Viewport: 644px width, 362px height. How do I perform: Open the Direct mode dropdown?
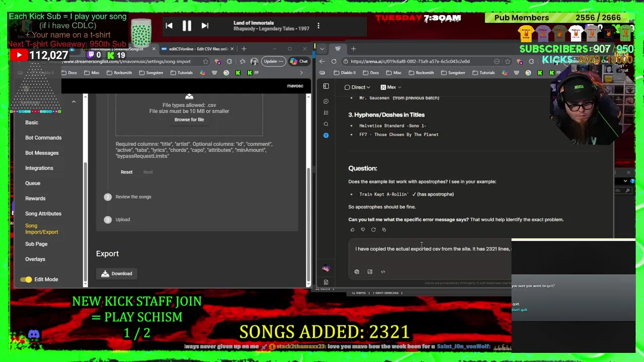(357, 87)
